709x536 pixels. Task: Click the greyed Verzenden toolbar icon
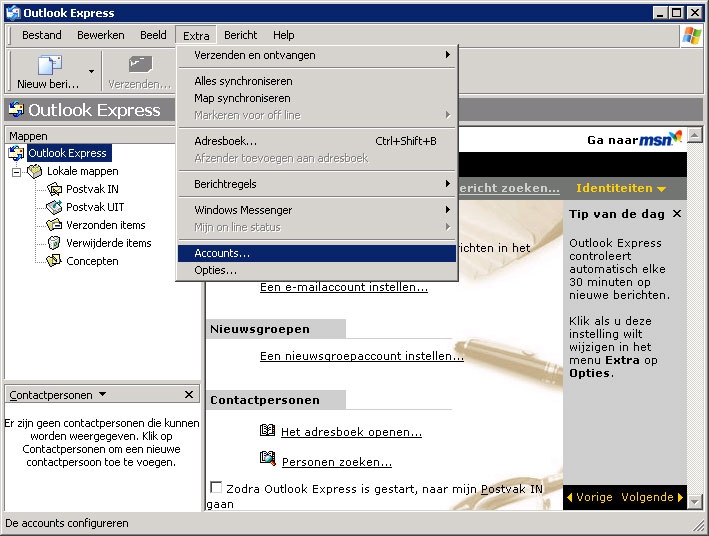(x=140, y=65)
